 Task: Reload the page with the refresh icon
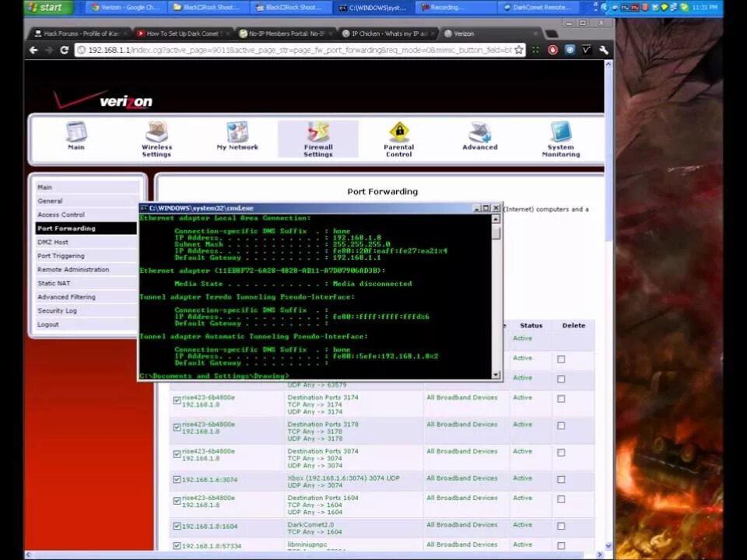coord(65,50)
